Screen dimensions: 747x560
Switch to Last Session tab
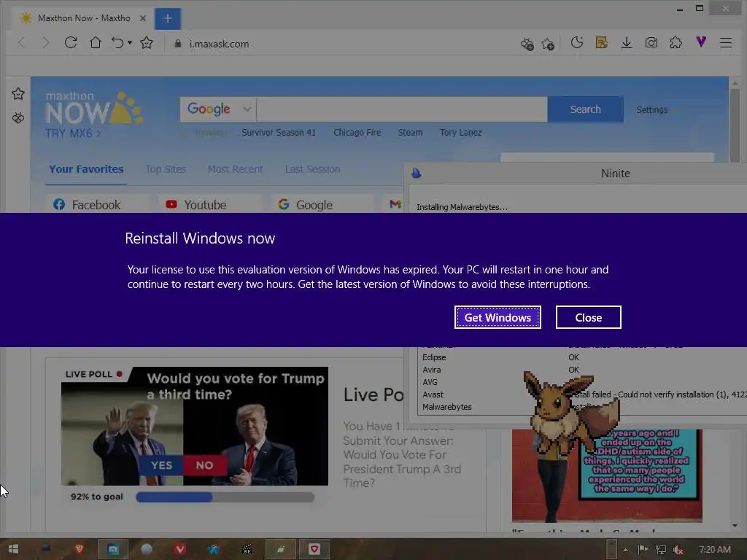(x=312, y=169)
